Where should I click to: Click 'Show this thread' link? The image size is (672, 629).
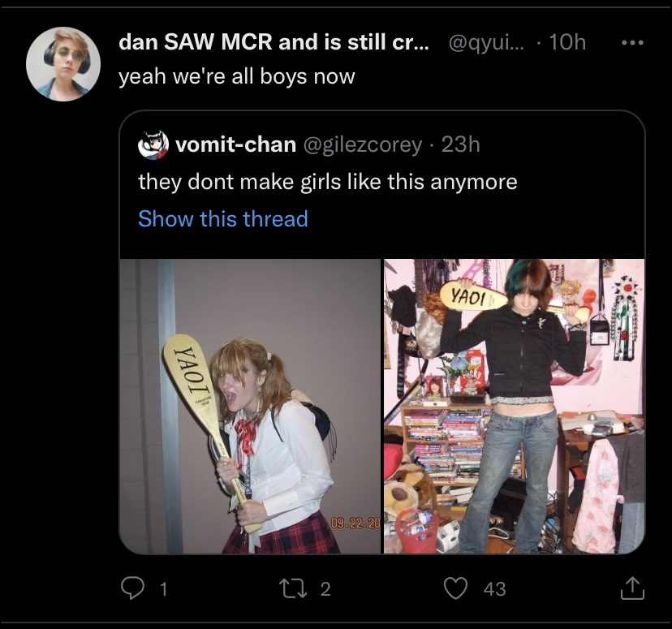coord(223,219)
